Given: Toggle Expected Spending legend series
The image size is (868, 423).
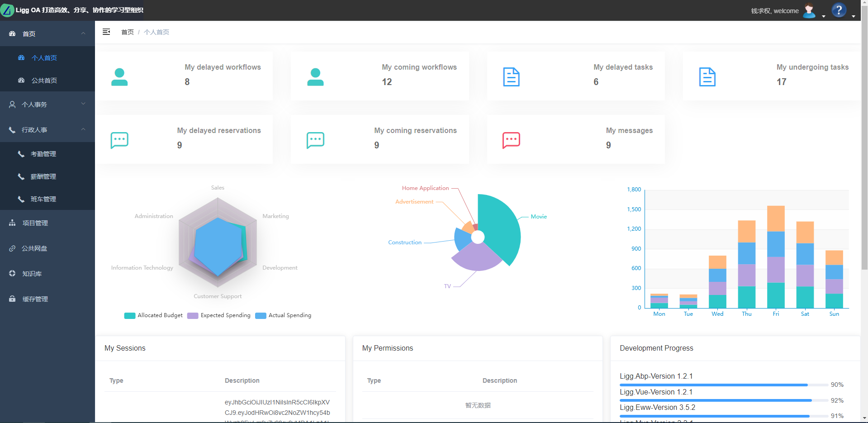Looking at the screenshot, I should pos(219,315).
